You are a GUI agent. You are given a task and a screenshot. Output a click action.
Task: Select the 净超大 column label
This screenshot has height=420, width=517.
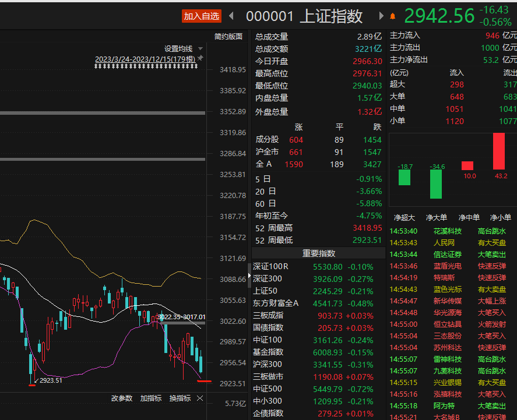click(405, 218)
